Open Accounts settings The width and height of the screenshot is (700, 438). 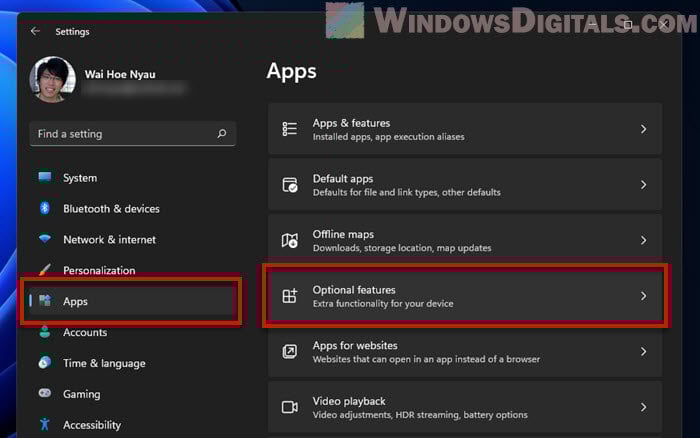coord(85,332)
